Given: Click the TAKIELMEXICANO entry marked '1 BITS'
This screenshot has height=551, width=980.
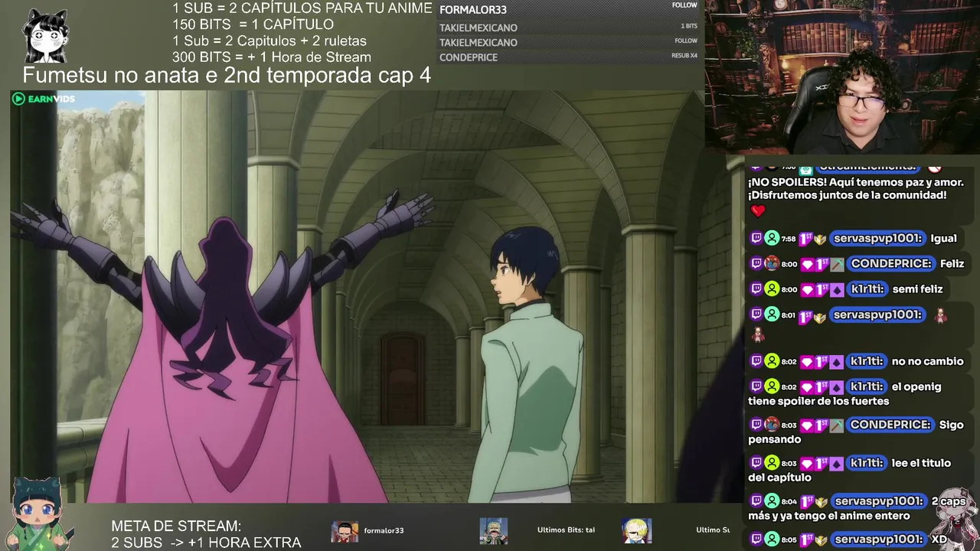Looking at the screenshot, I should pos(479,28).
